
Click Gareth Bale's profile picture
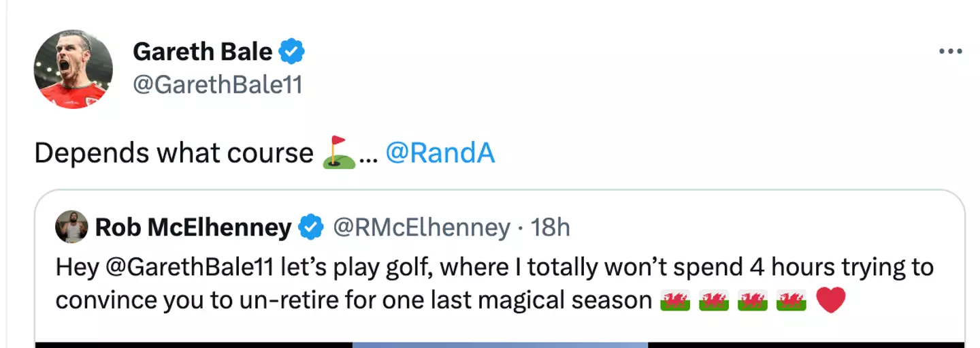coord(73,69)
